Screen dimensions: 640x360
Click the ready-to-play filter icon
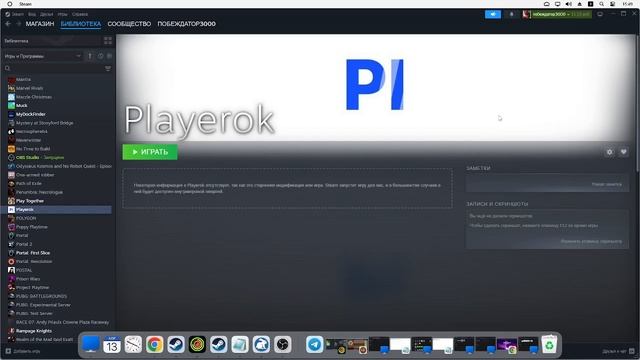pyautogui.click(x=109, y=56)
